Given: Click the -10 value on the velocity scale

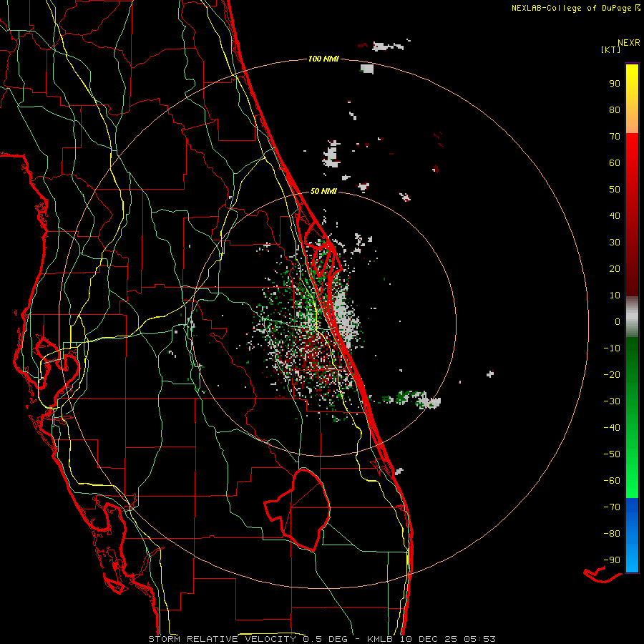Looking at the screenshot, I should (x=612, y=348).
